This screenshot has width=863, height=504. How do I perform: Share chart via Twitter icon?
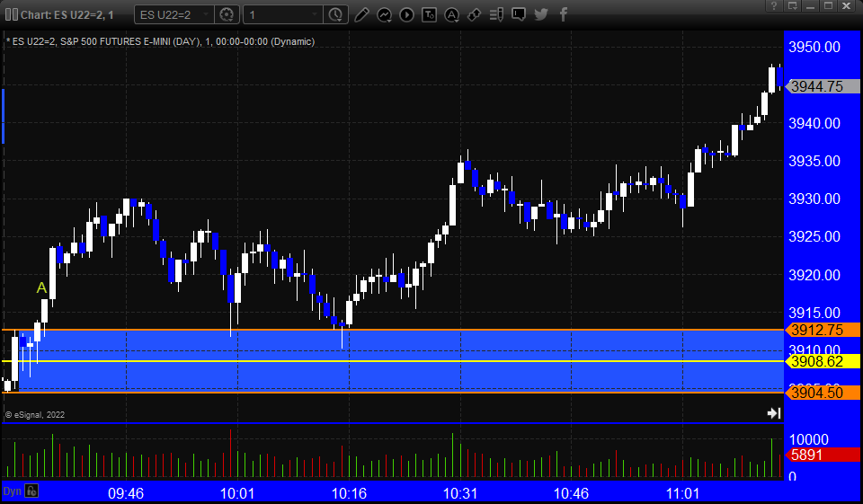pyautogui.click(x=541, y=15)
